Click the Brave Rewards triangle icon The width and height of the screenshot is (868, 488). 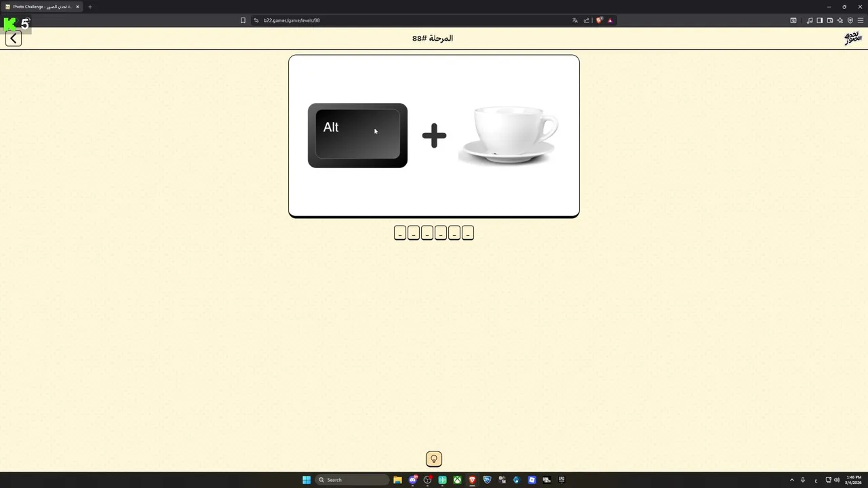pos(610,20)
